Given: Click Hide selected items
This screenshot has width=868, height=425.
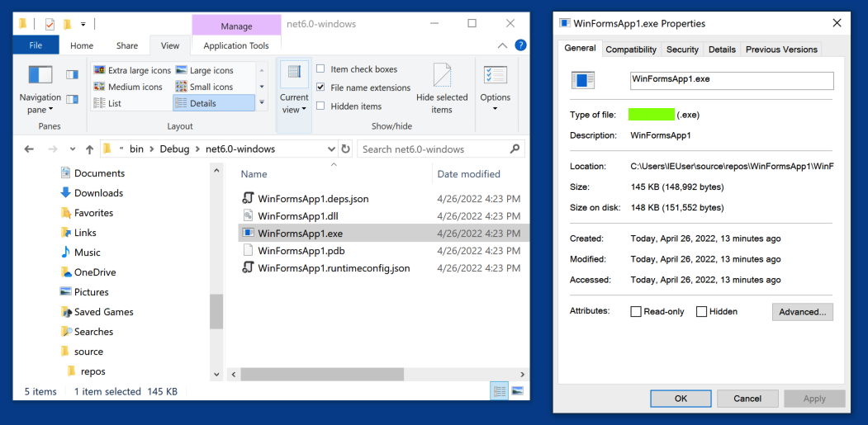Looking at the screenshot, I should 442,88.
